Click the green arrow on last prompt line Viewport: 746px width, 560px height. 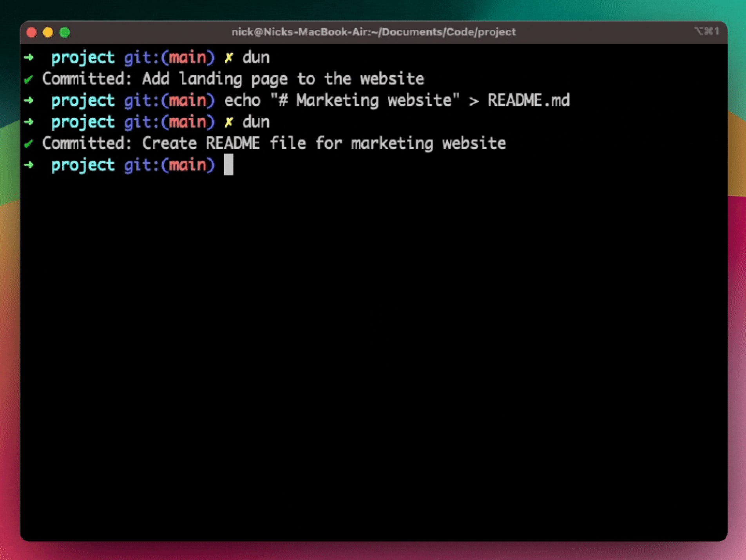tap(29, 165)
